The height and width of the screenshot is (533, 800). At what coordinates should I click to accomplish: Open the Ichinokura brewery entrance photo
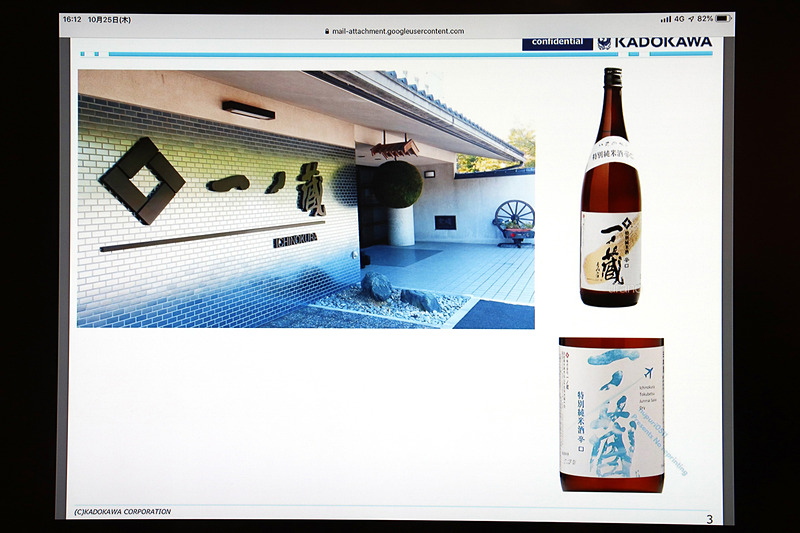point(306,199)
